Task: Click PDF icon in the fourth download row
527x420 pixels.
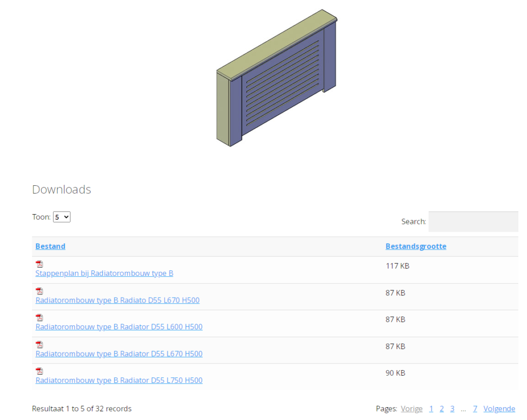Action: click(x=39, y=344)
